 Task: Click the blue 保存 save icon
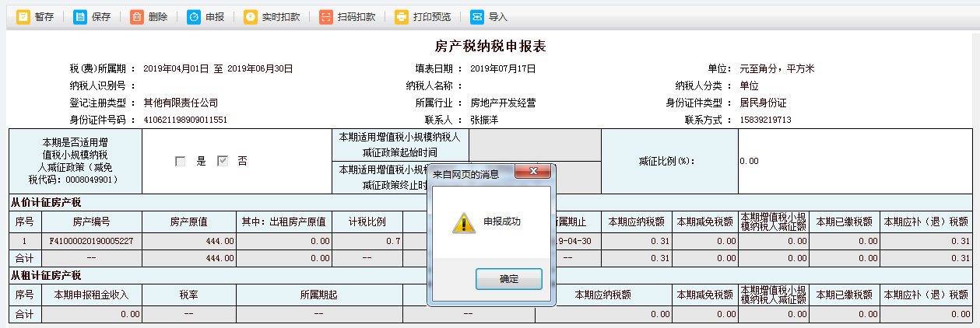pos(80,16)
